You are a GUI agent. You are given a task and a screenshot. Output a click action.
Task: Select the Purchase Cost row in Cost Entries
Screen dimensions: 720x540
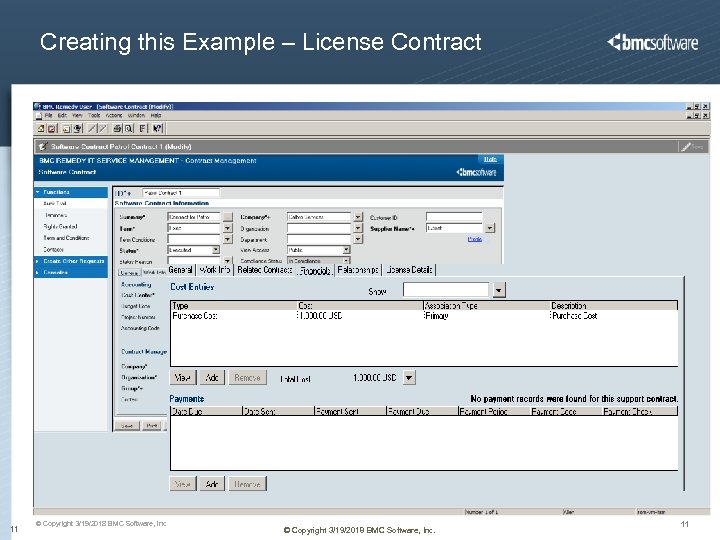[x=424, y=316]
